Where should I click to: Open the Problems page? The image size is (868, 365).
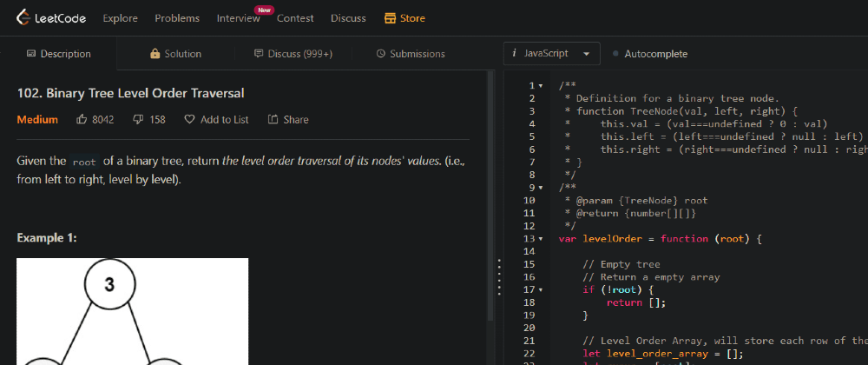click(x=177, y=18)
